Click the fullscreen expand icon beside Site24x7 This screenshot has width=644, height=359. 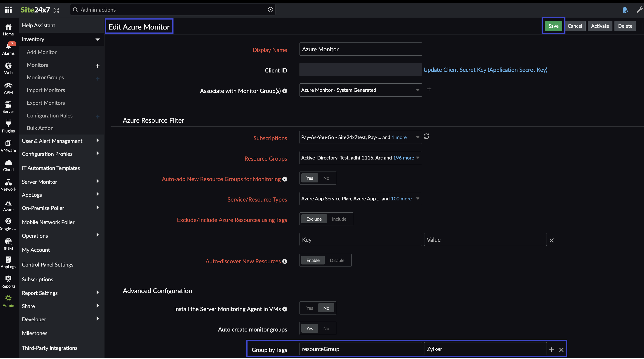tap(56, 10)
